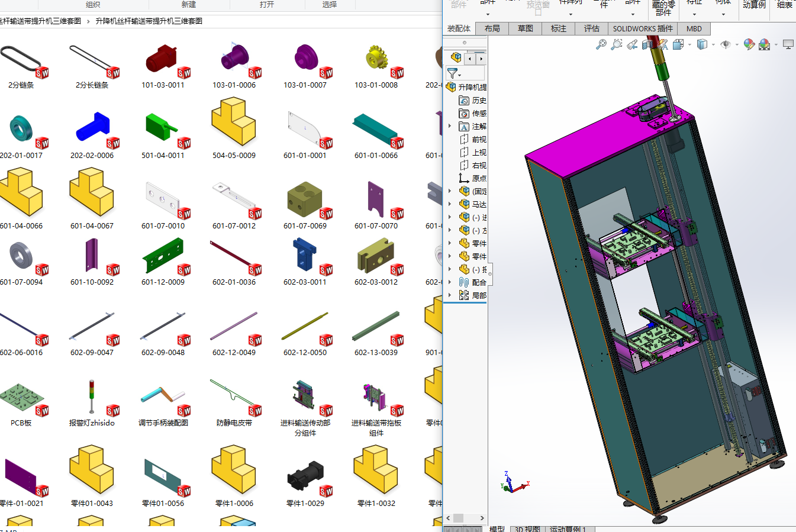Image resolution: width=796 pixels, height=532 pixels.
Task: Select the 零件1-0029 black part file
Action: coord(305,482)
